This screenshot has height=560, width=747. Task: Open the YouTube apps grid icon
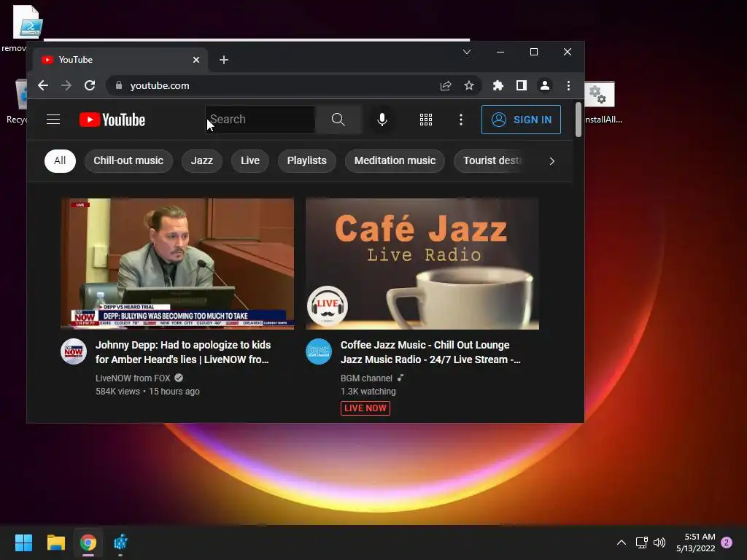click(x=425, y=120)
